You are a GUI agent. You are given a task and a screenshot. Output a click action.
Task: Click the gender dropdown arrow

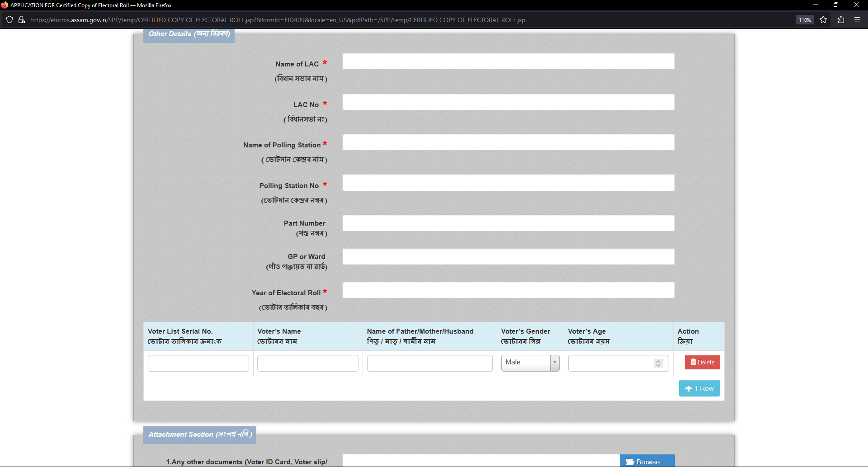554,363
